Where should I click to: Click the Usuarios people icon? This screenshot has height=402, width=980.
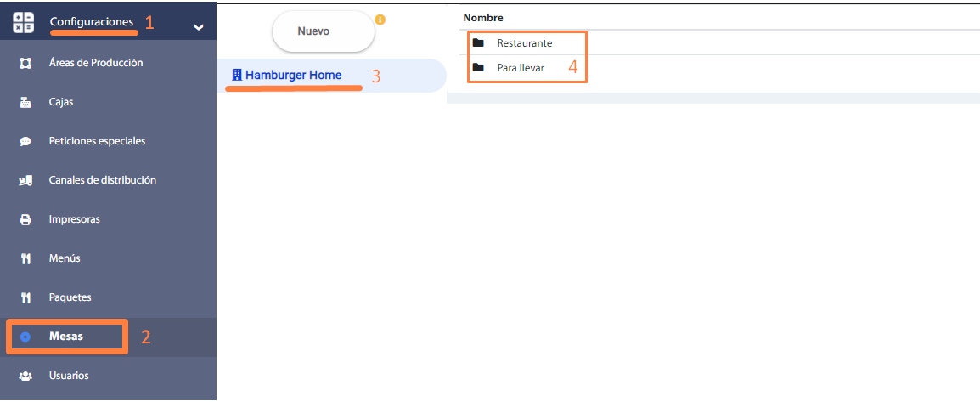point(25,376)
